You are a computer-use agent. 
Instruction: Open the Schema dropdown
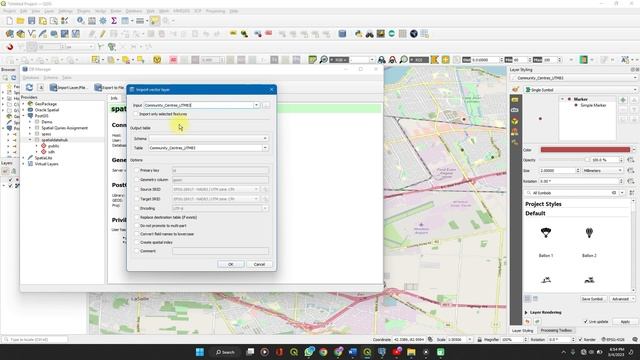[208, 138]
